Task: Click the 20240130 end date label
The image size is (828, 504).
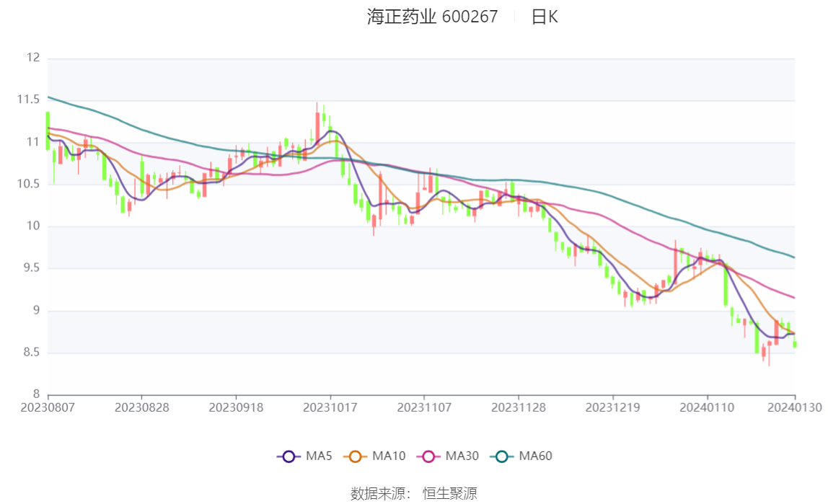Action: (x=794, y=407)
